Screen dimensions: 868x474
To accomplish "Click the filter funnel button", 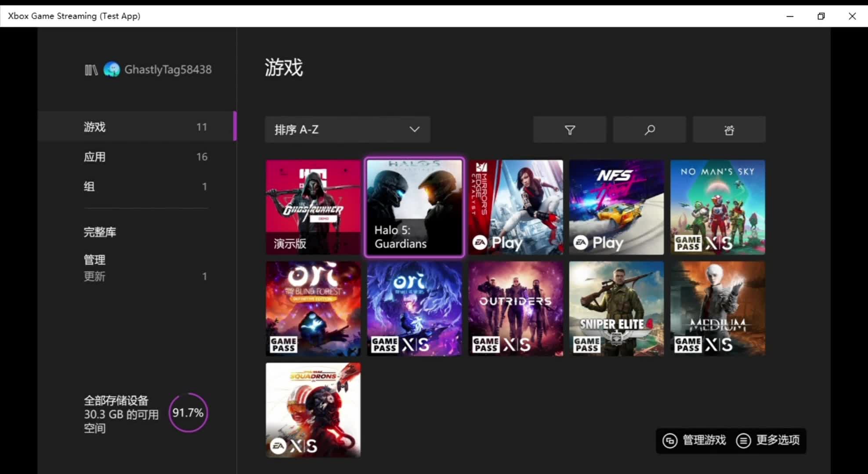I will [x=570, y=129].
